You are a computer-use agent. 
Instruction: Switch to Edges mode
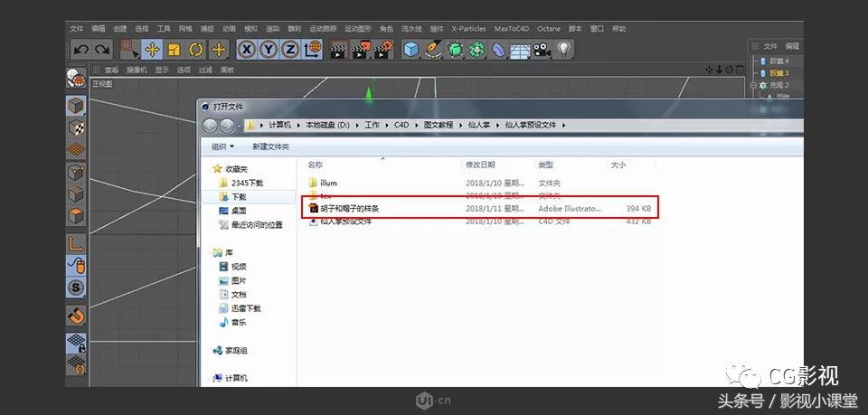[76, 194]
